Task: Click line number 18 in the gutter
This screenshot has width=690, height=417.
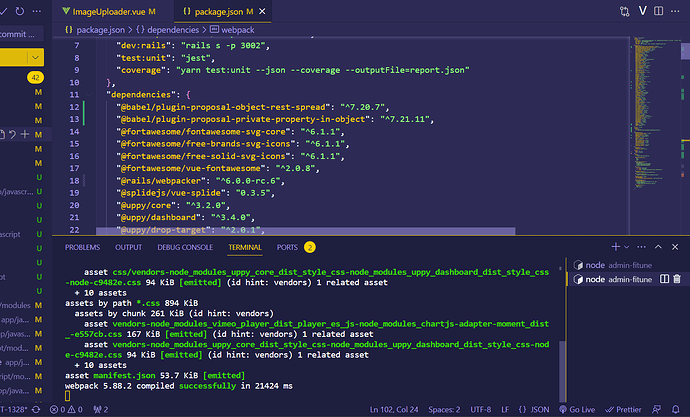Action: tap(74, 181)
